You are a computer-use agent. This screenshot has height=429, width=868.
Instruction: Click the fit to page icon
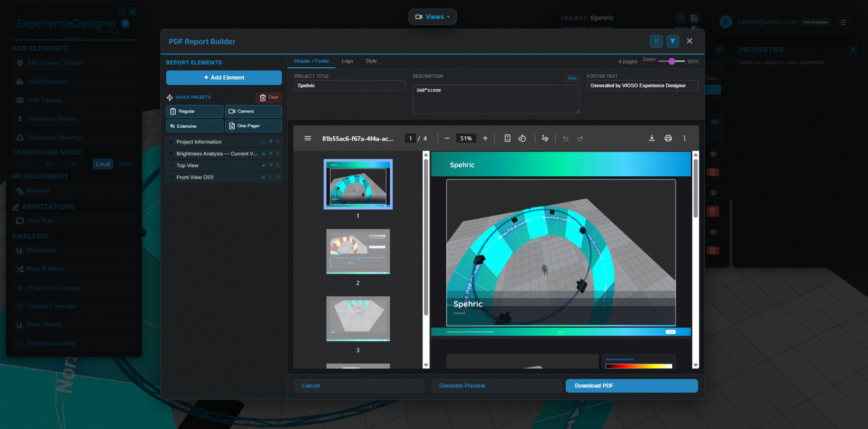pos(507,138)
